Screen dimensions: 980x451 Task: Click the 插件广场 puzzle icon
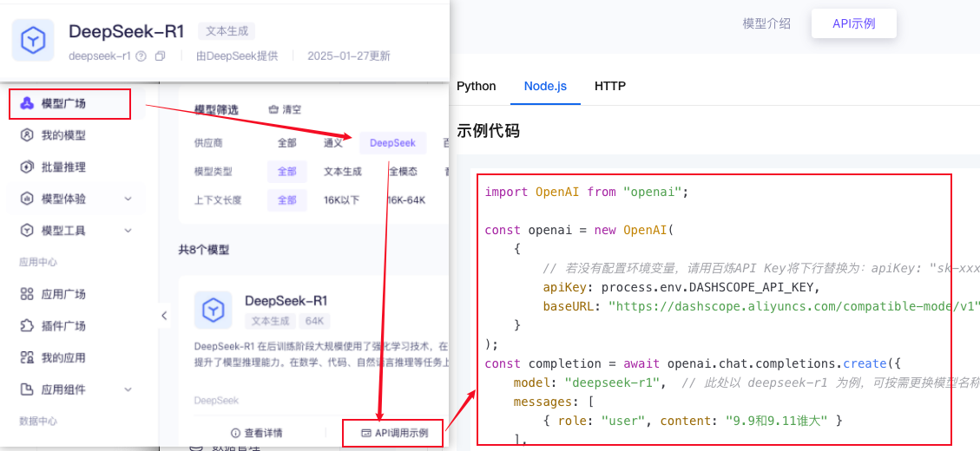point(26,326)
